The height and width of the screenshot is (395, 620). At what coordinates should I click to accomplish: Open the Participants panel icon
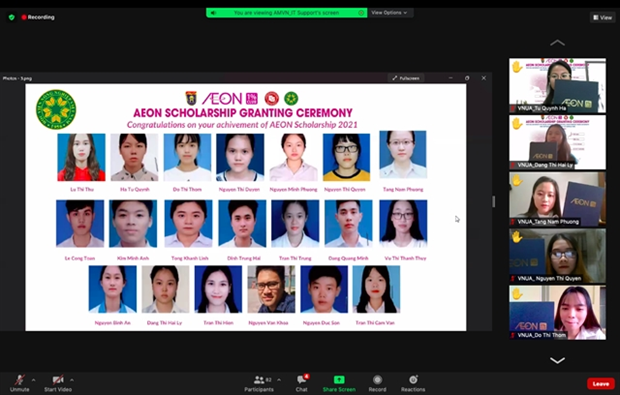[259, 380]
